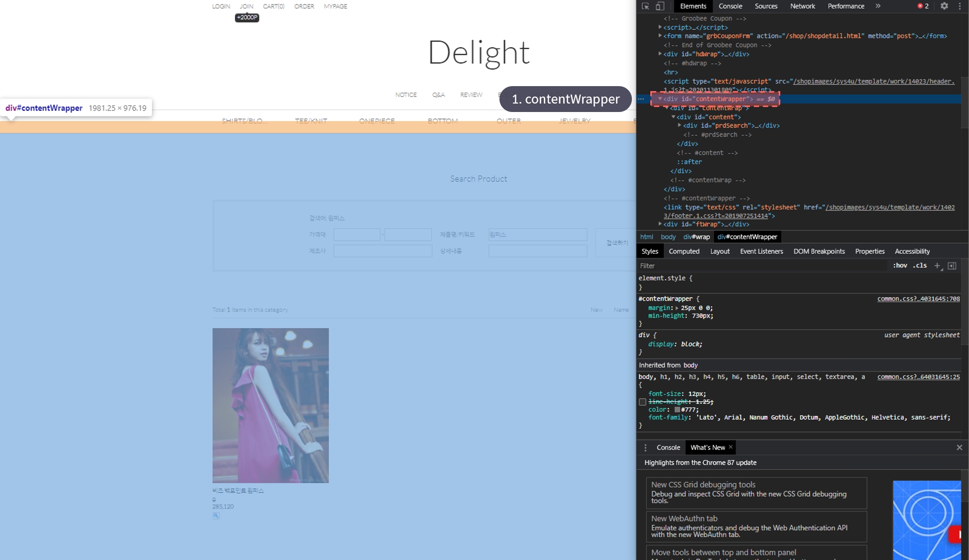Screen dimensions: 969x560
Task: Collapse the contentWrapper div node
Action: (660, 99)
